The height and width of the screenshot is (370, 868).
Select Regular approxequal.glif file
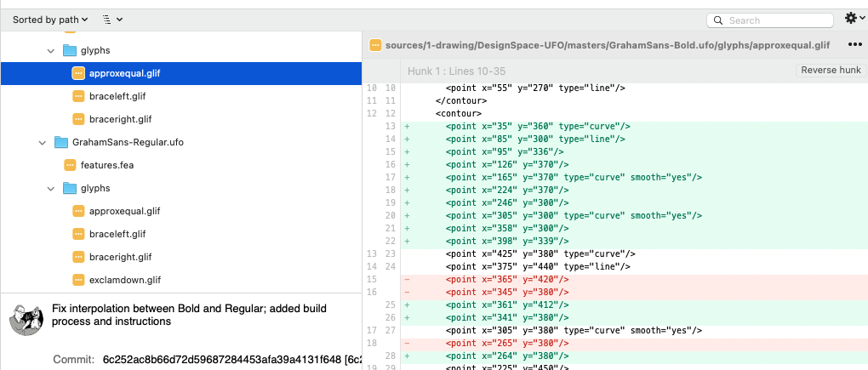click(x=124, y=211)
